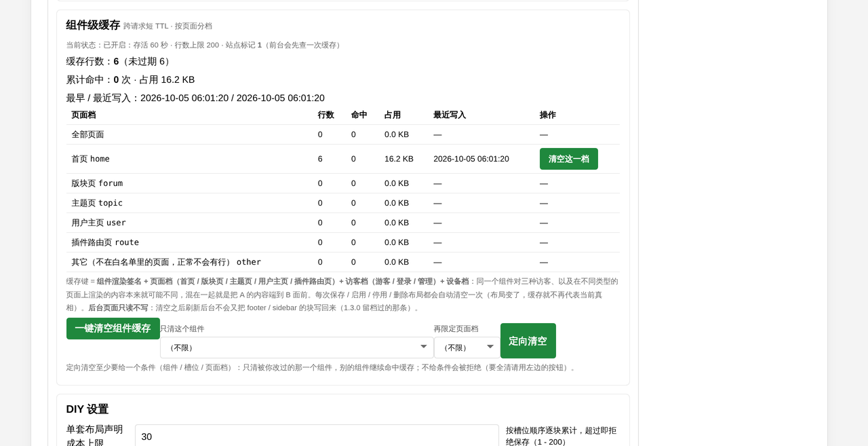Click the 单套布局声明成本上限 label
Image resolution: width=868 pixels, height=446 pixels.
click(95, 436)
